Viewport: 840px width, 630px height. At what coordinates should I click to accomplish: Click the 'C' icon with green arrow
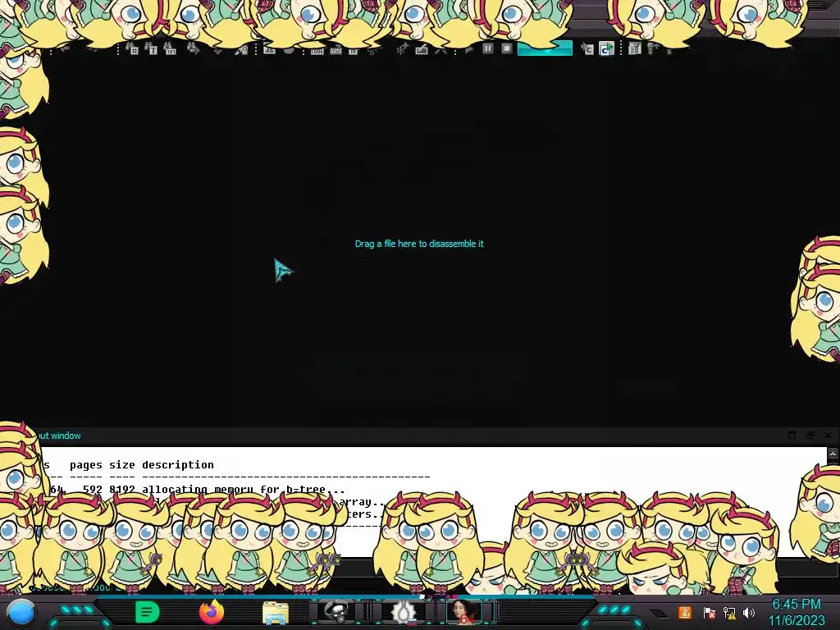coord(606,48)
